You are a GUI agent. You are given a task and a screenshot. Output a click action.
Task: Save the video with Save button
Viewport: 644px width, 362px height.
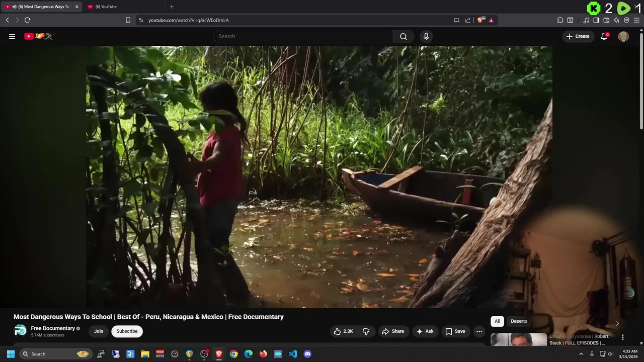click(455, 331)
